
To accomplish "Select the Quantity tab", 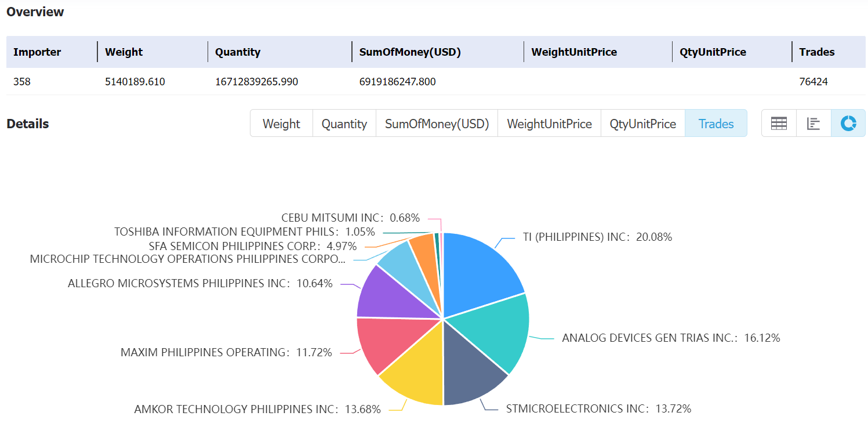I will point(344,124).
